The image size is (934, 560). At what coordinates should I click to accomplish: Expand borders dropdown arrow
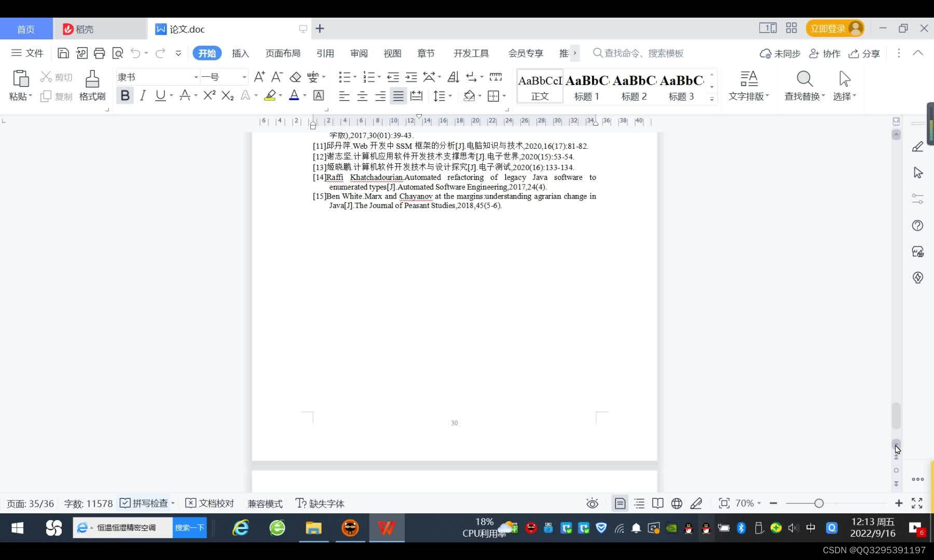(504, 96)
